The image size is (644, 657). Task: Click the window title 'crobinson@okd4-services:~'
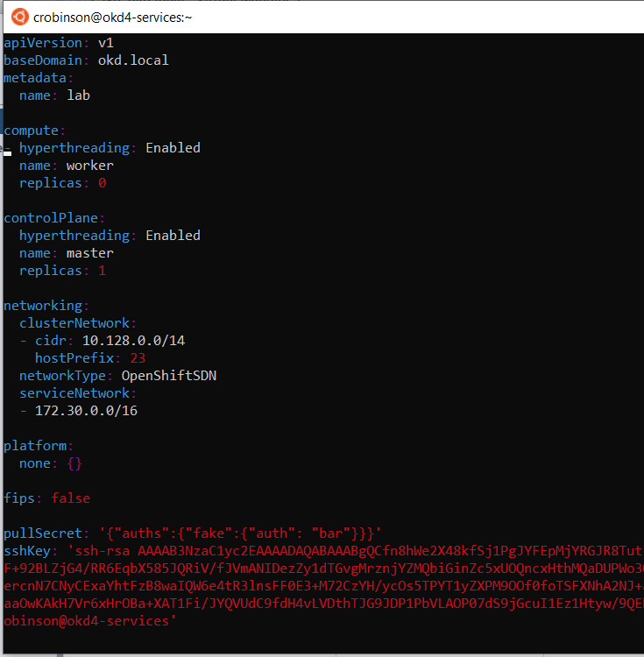coord(112,18)
